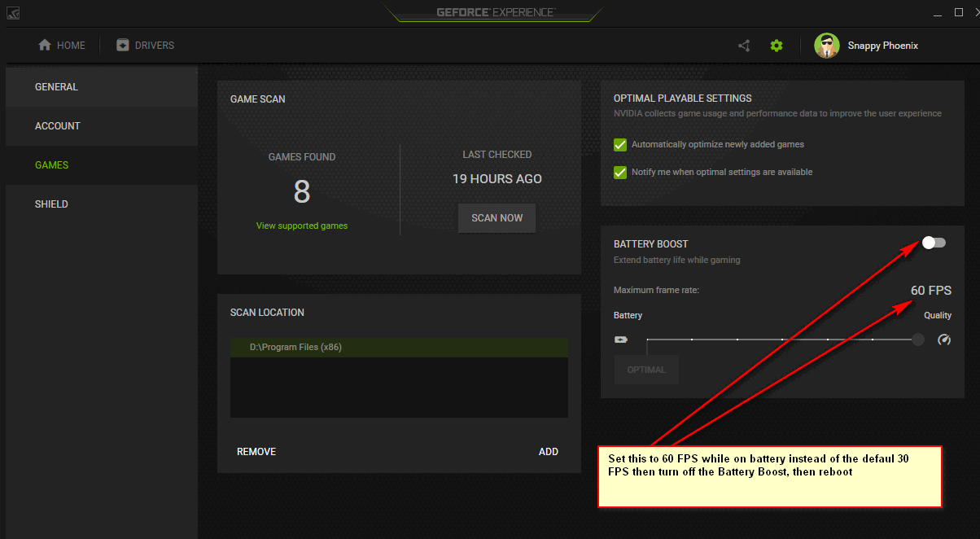Close the GeForce Experience window
The image size is (980, 539).
click(978, 12)
